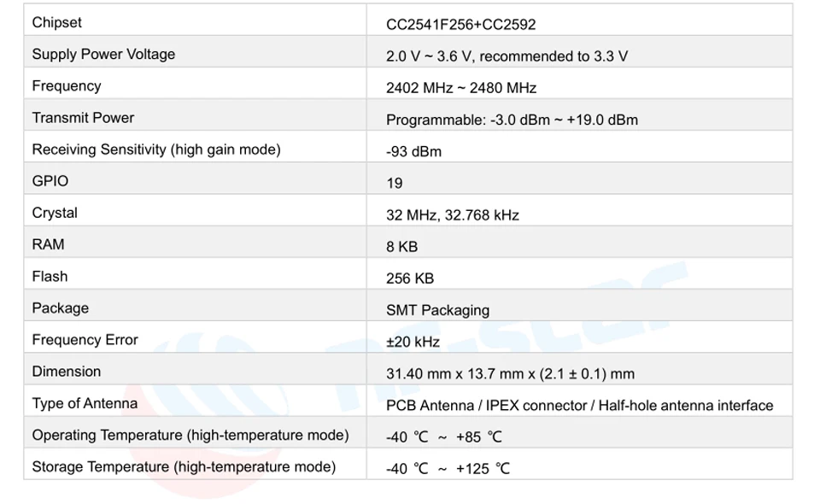
Task: Select the ±20 kHz frequency error value
Action: pos(413,342)
